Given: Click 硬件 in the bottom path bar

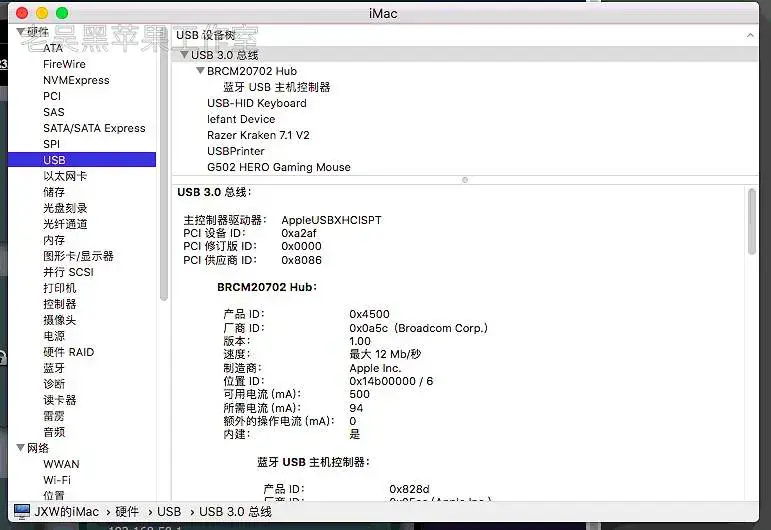Looking at the screenshot, I should coord(127,512).
